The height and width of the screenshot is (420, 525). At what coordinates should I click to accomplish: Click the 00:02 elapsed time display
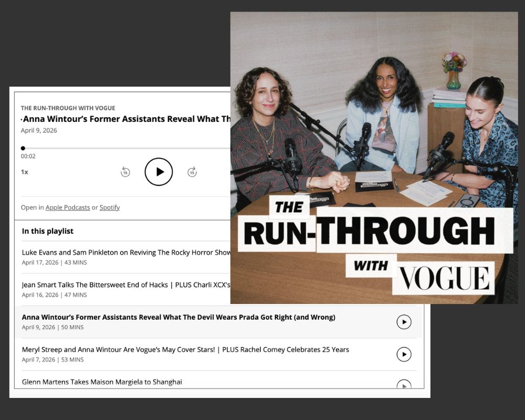pyautogui.click(x=28, y=156)
